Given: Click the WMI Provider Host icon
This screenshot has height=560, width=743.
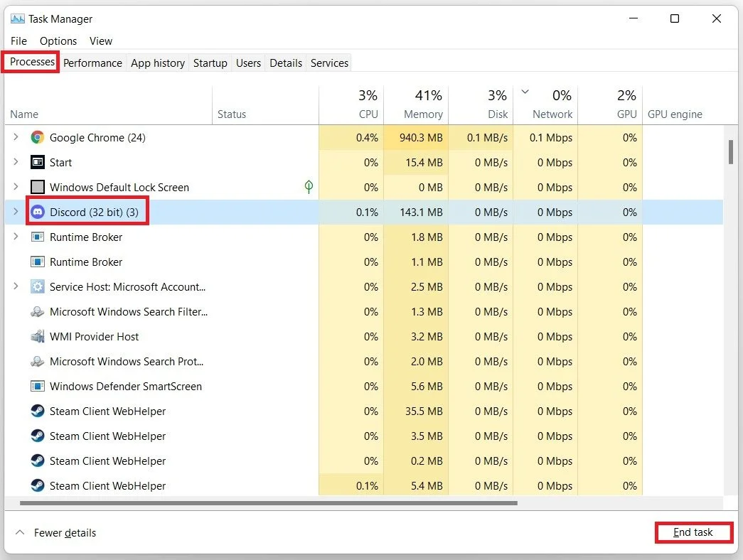Looking at the screenshot, I should [38, 336].
